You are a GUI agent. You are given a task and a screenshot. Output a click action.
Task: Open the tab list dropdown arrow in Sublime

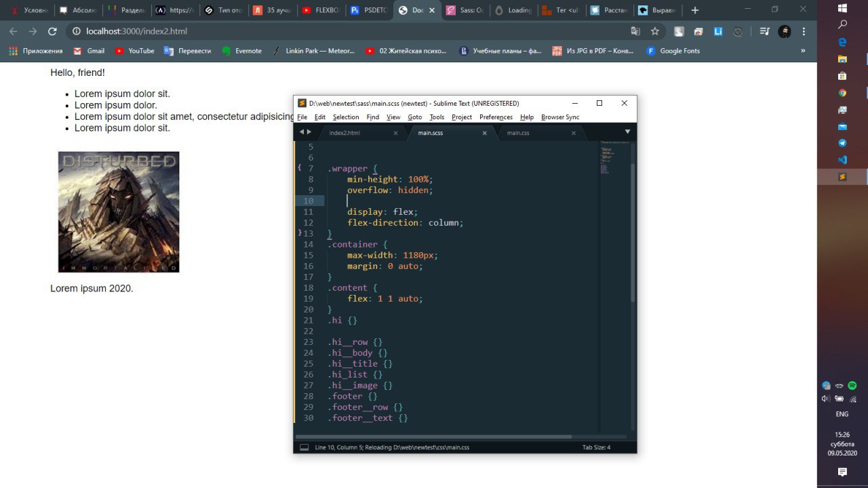[627, 132]
